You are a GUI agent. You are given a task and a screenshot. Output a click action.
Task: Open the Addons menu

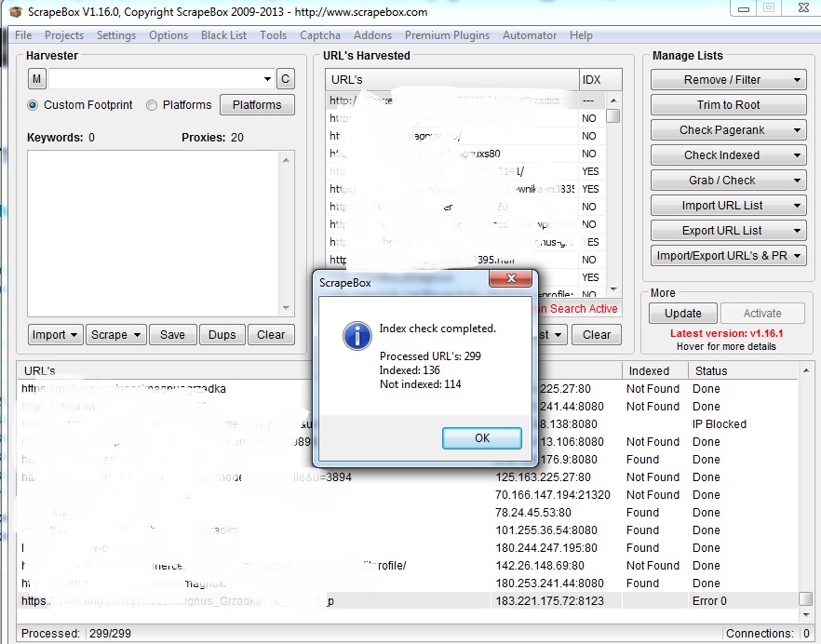click(x=372, y=35)
